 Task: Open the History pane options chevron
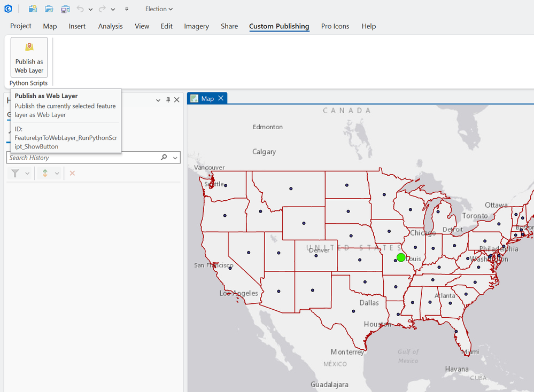(158, 100)
